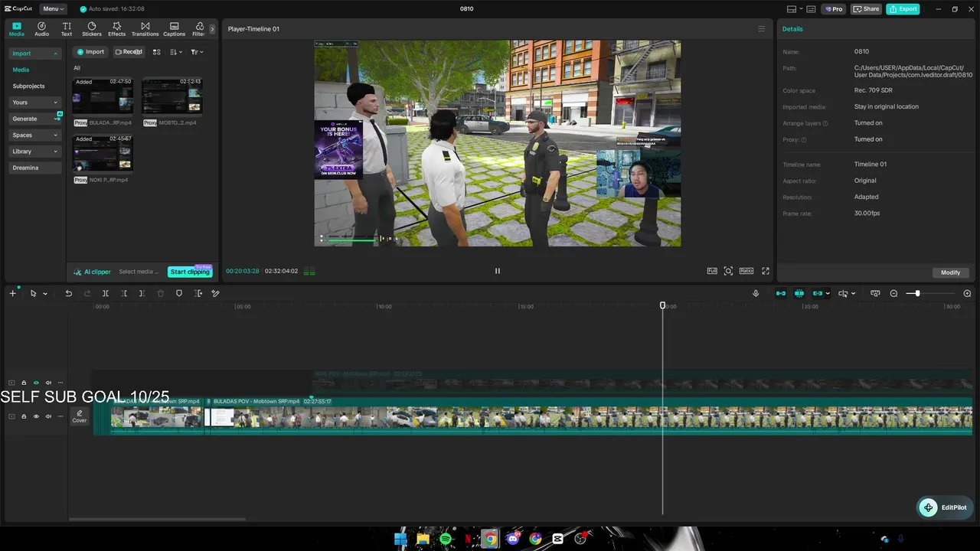This screenshot has width=980, height=551.
Task: Pause the preview playback
Action: (497, 271)
